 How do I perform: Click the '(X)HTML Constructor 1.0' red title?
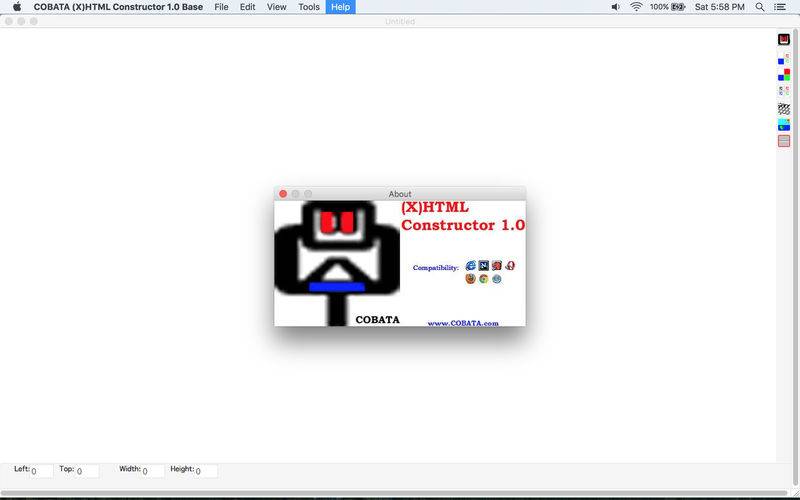463,216
